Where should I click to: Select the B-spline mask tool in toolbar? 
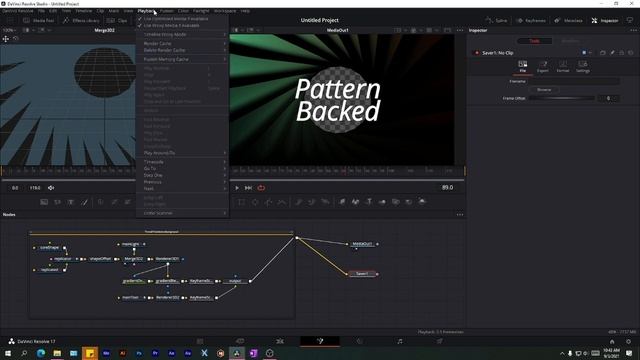pyautogui.click(x=282, y=202)
